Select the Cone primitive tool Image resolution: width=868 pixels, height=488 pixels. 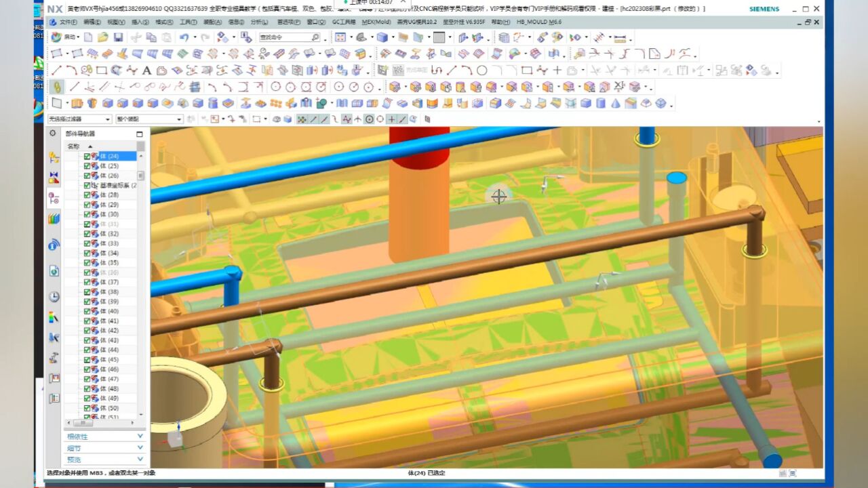(x=616, y=103)
